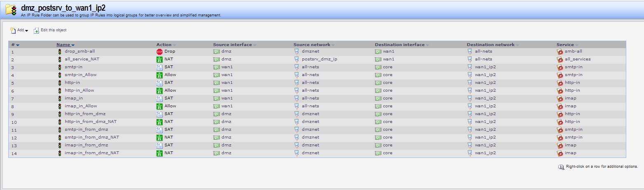Sort by the # column header
This screenshot has height=190, width=644.
pos(13,45)
